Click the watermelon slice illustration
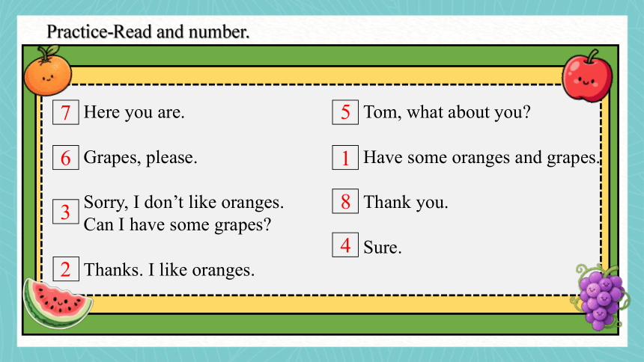644x362 pixels. [x=58, y=304]
